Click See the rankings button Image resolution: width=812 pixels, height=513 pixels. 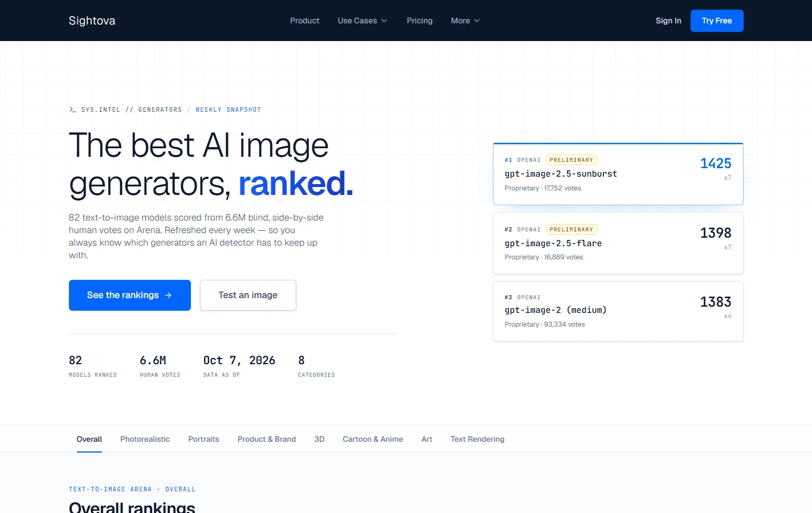[x=130, y=295]
